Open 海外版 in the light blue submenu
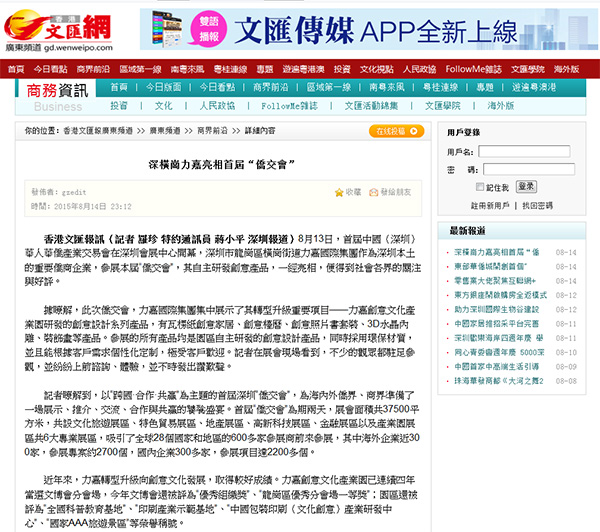The height and width of the screenshot is (532, 600). (501, 106)
